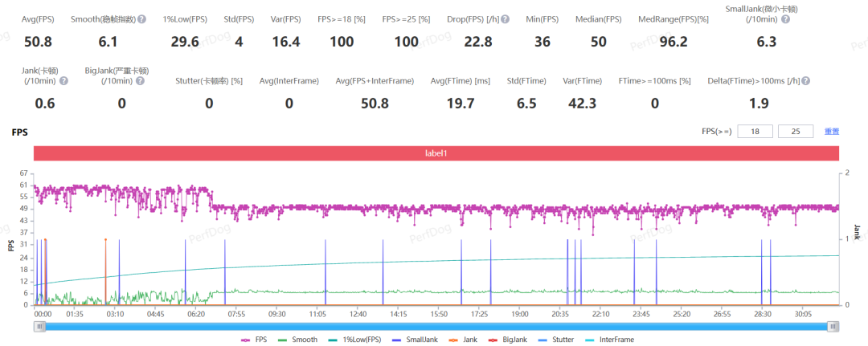Image resolution: width=868 pixels, height=346 pixels.
Task: Click the 1%Low(FPS) value 29.6
Action: [x=185, y=42]
